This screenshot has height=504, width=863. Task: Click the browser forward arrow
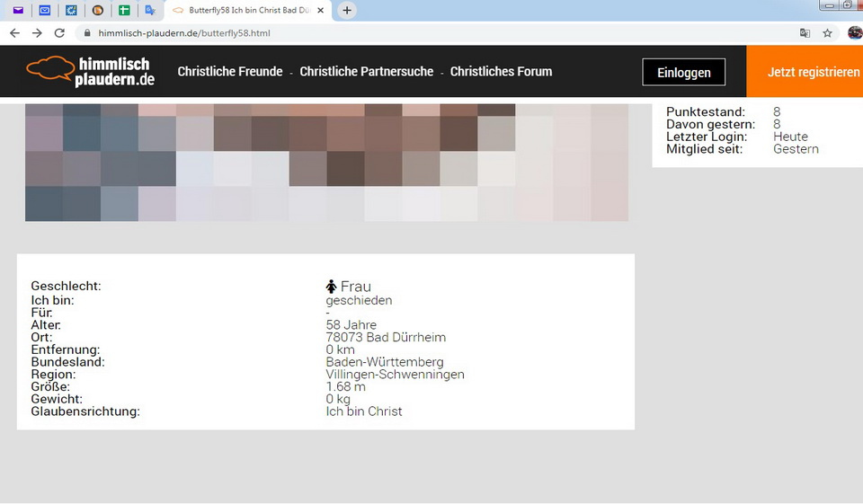(x=37, y=33)
